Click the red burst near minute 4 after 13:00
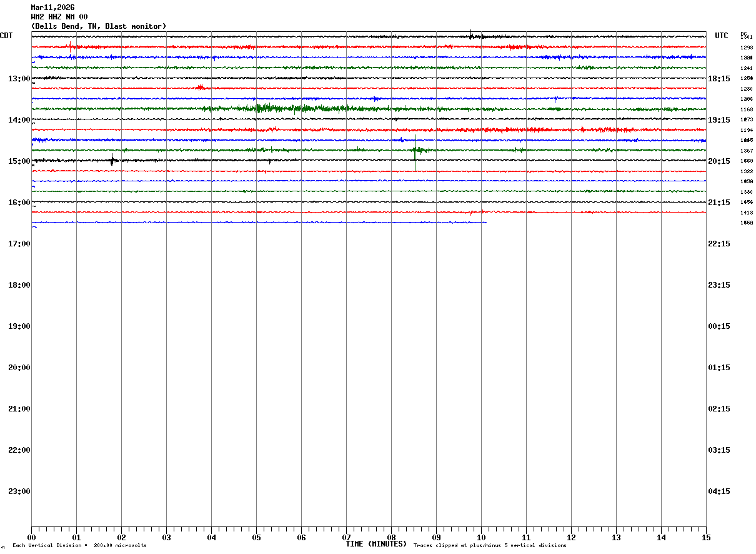Viewport: 756px width, 554px height. click(x=201, y=88)
